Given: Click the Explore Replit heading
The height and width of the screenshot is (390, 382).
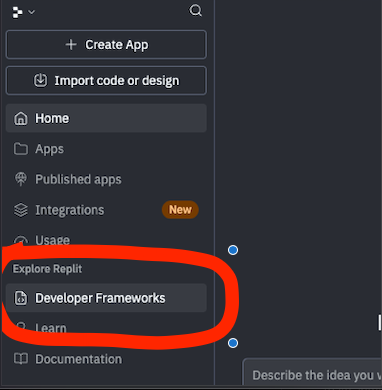Looking at the screenshot, I should click(47, 269).
